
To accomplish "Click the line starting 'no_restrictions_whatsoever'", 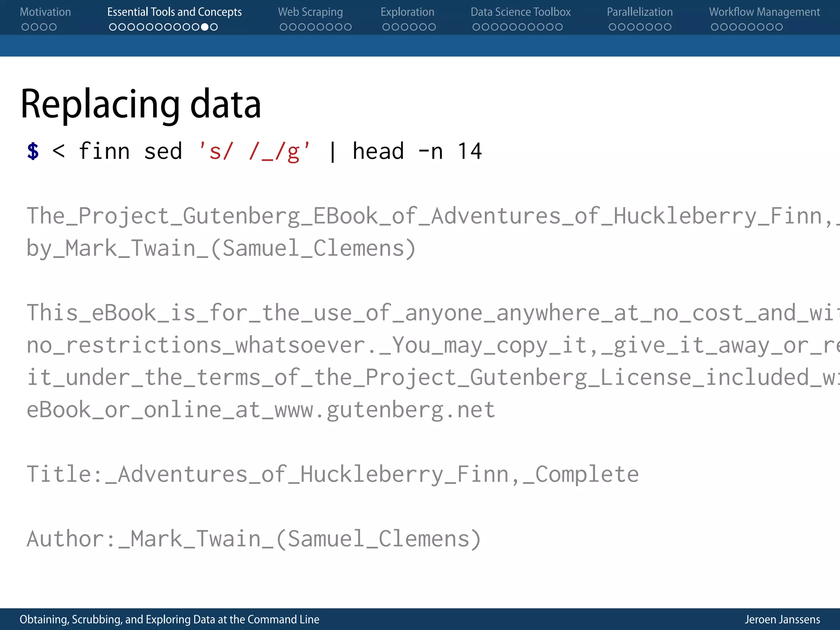I will coord(433,345).
